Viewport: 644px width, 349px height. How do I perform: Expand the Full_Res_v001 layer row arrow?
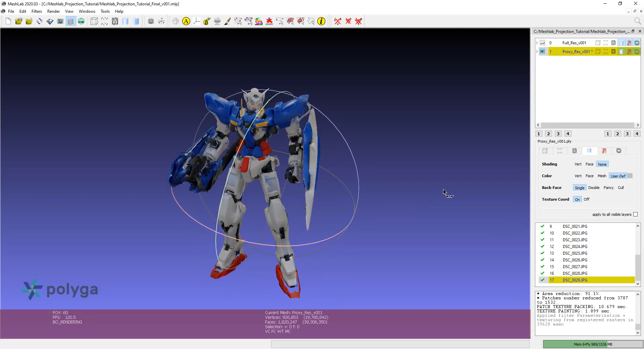click(x=537, y=43)
